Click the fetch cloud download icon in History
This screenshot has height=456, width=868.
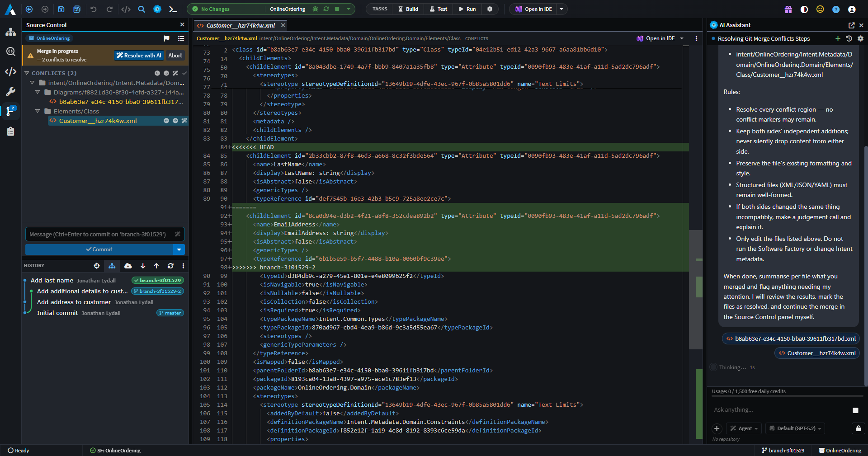coord(128,266)
